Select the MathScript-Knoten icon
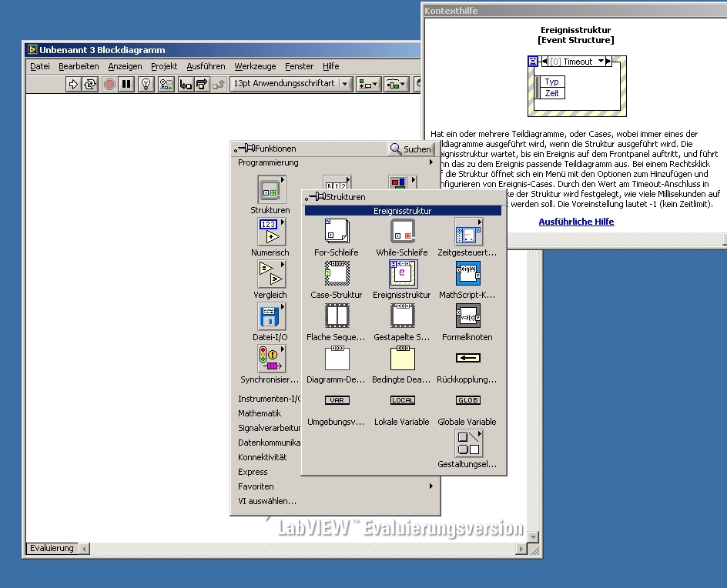This screenshot has width=727, height=588. [x=467, y=274]
